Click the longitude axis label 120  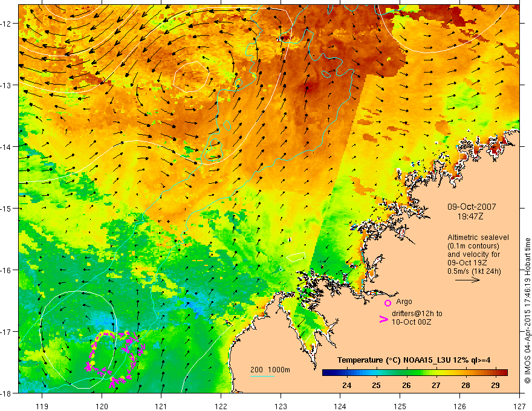102,406
